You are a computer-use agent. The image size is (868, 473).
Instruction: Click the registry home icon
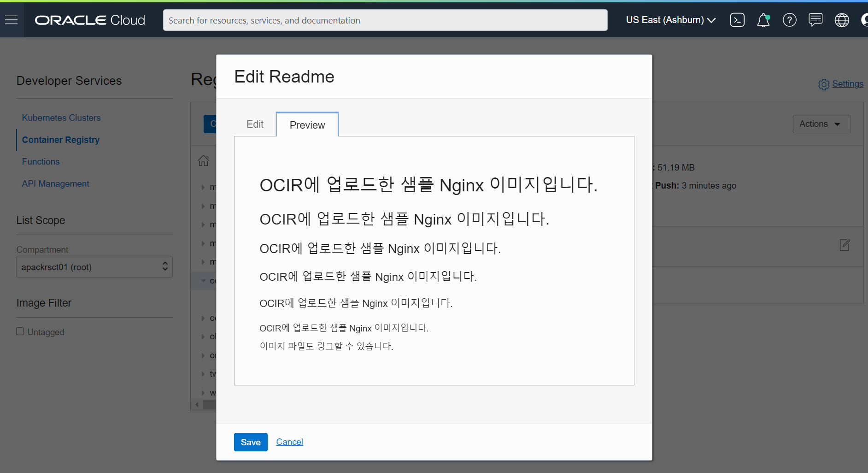click(x=203, y=160)
